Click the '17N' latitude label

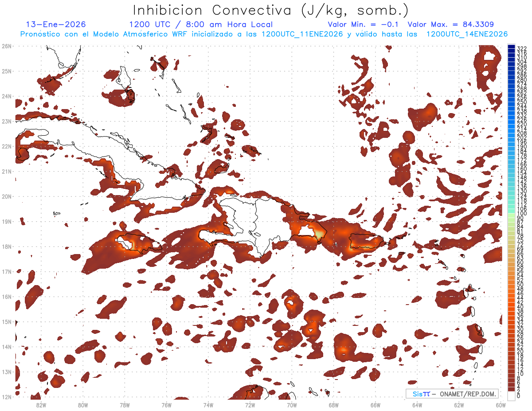pos(7,271)
